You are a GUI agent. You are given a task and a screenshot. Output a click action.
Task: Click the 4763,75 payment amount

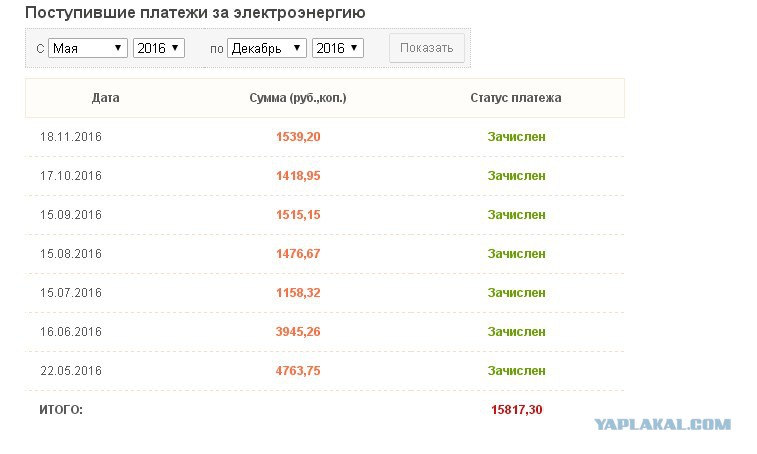click(298, 371)
